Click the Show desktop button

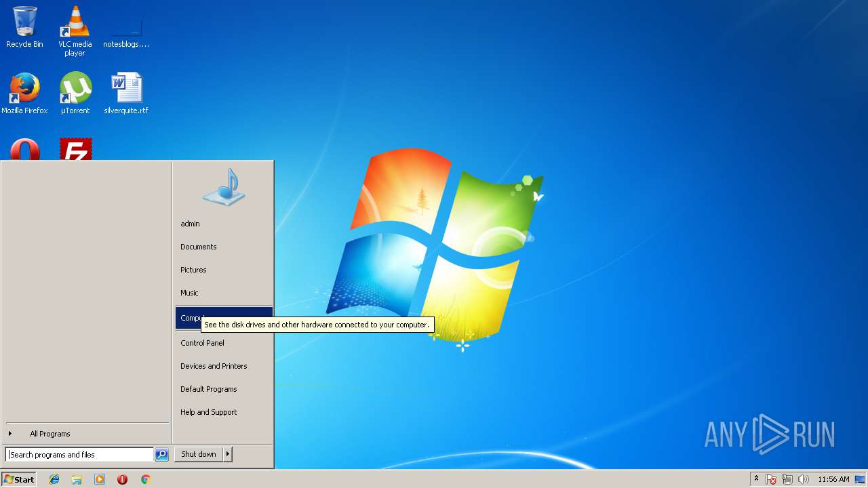point(860,479)
